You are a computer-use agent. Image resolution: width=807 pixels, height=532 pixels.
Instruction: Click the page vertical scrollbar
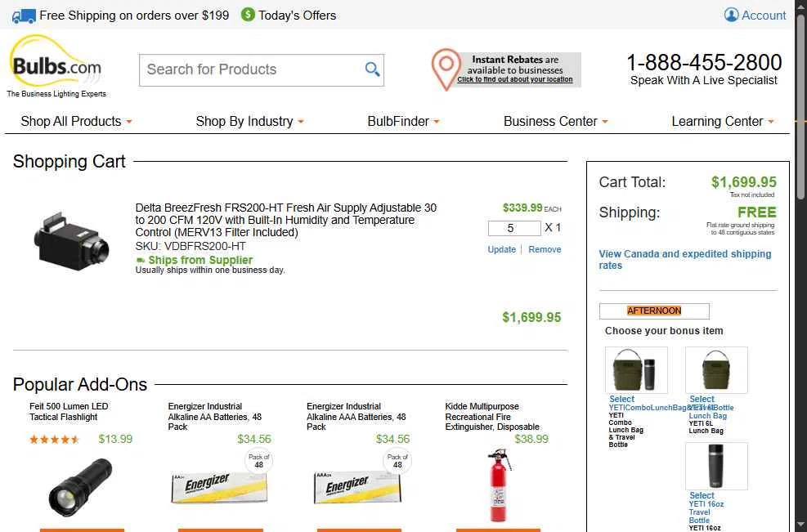tap(800, 105)
